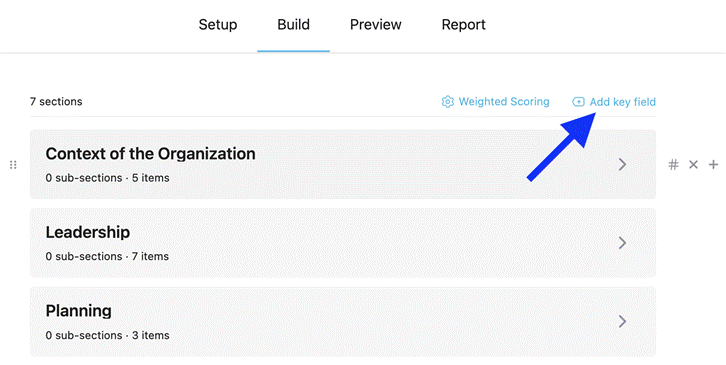The image size is (726, 365).
Task: Click the Leadership 7 items subtitle
Action: (107, 256)
